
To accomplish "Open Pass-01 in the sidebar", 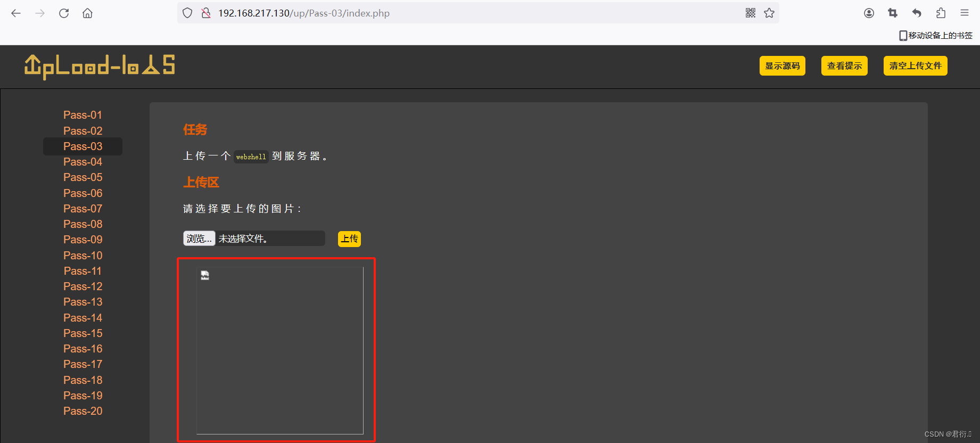I will tap(83, 115).
